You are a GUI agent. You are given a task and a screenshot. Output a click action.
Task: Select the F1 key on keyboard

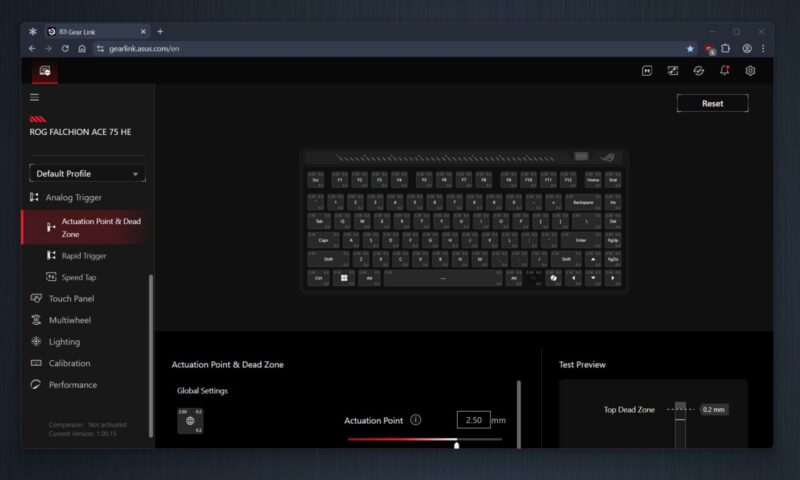[340, 180]
